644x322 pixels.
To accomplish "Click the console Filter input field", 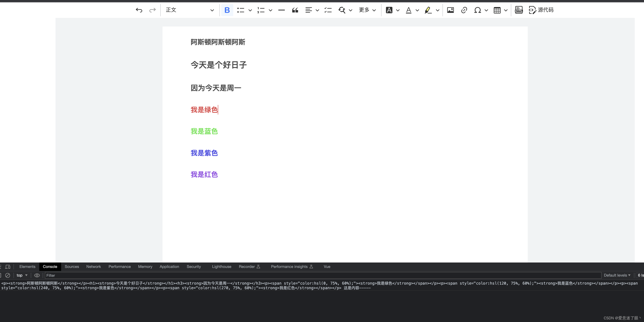I will [322, 275].
